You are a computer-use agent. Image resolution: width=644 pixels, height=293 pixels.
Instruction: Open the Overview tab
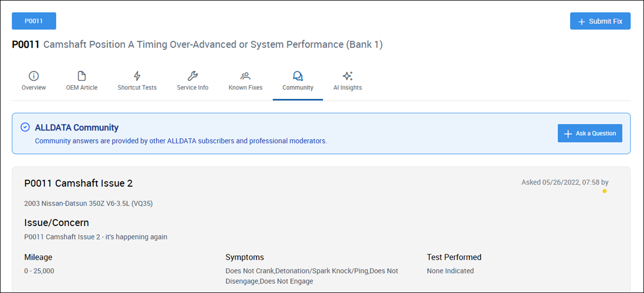pos(34,81)
